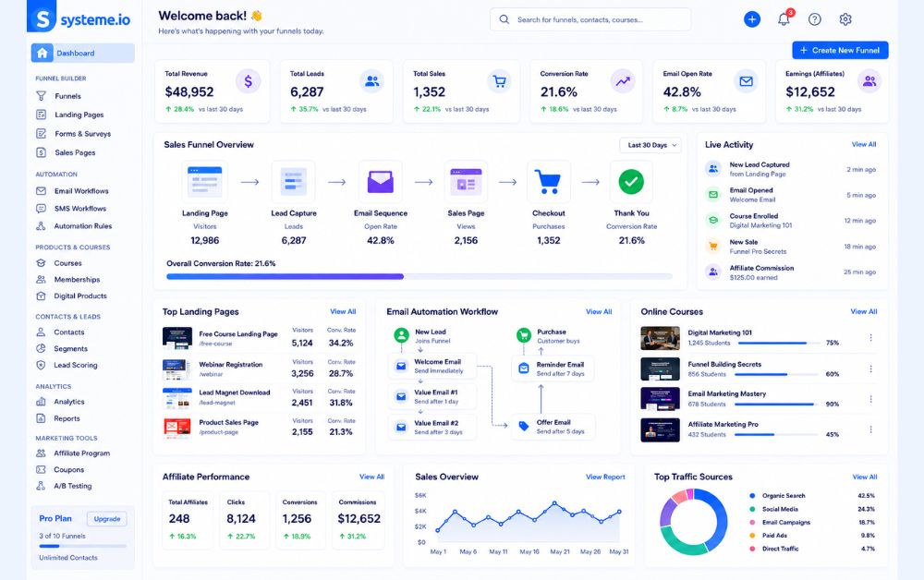
Task: Open the help question mark icon
Action: coord(814,19)
